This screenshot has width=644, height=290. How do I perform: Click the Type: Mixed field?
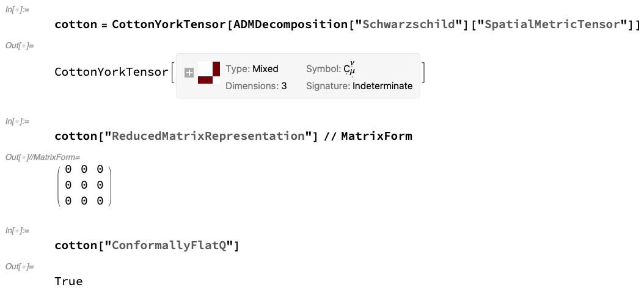[x=252, y=69]
